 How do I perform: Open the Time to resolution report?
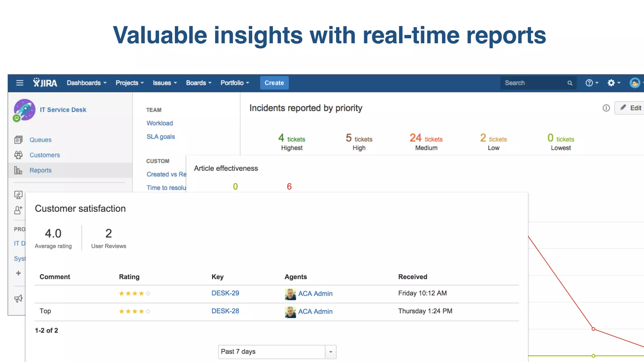point(166,188)
